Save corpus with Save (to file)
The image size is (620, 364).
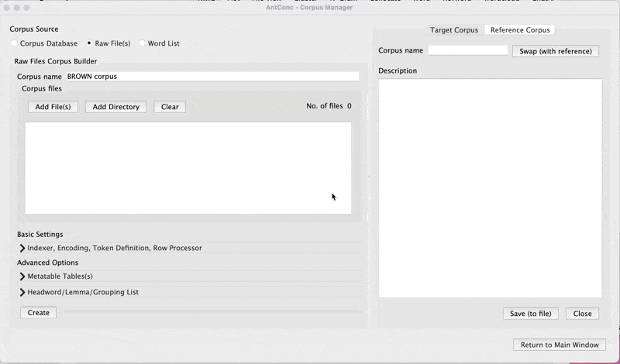click(x=531, y=314)
